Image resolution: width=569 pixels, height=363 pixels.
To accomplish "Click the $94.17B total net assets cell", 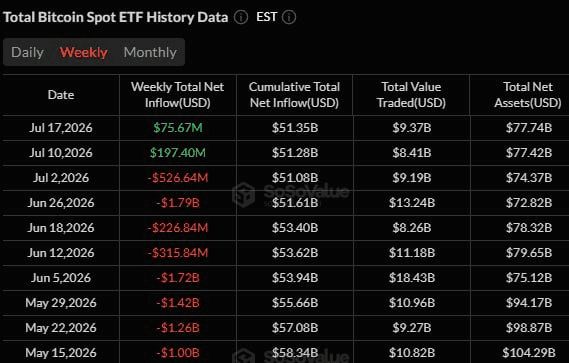I will tap(529, 303).
